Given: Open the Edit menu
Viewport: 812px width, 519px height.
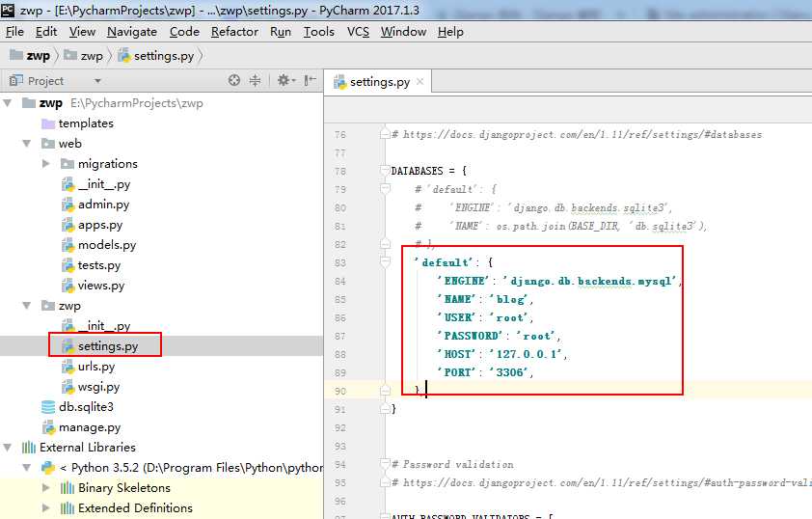Looking at the screenshot, I should (x=46, y=32).
